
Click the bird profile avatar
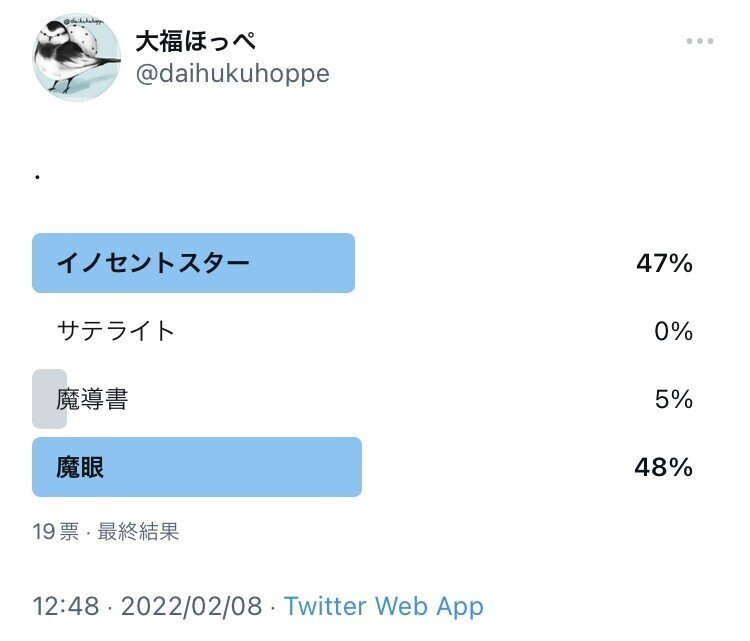point(77,57)
